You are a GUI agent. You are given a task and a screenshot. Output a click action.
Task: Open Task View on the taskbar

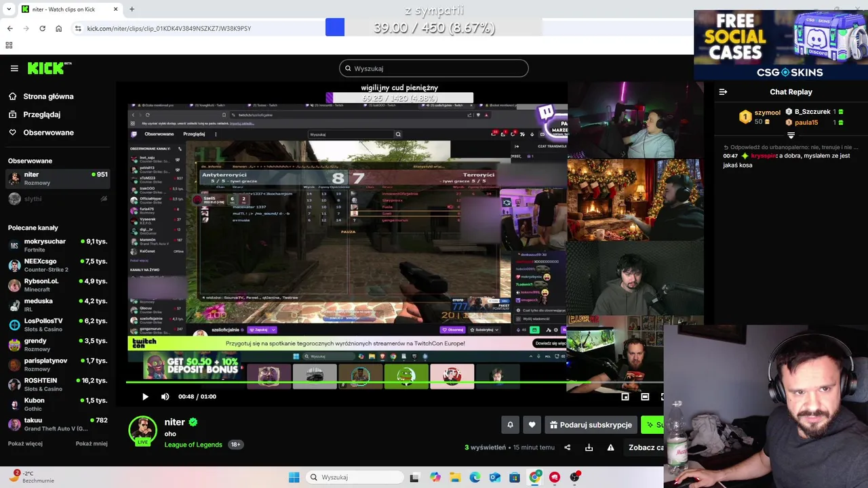tap(414, 477)
